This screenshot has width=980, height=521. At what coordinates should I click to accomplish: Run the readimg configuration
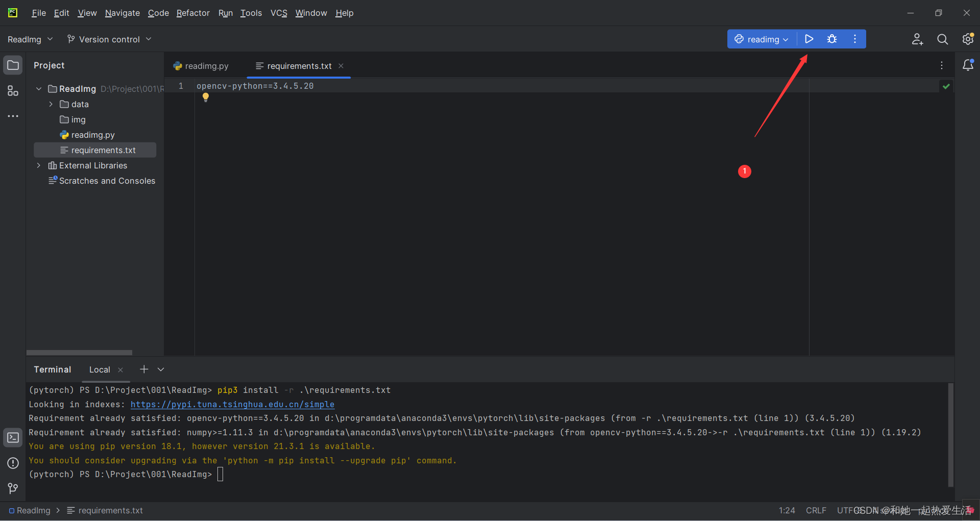pyautogui.click(x=809, y=39)
